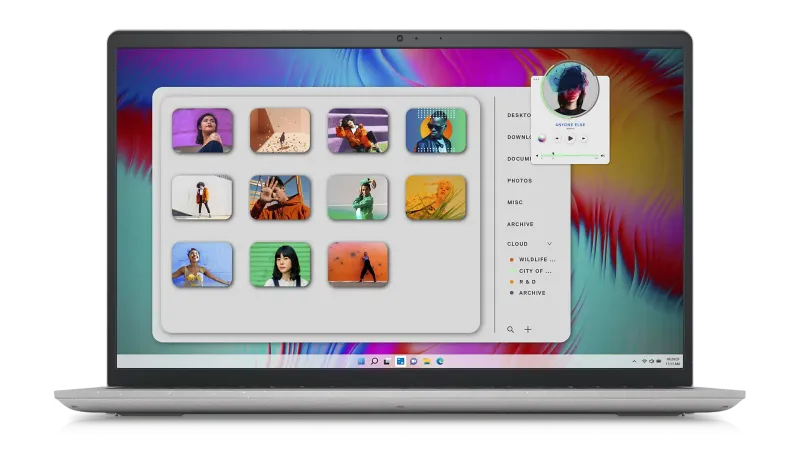
Task: Open the search magnifier in the gallery sidebar
Action: (510, 330)
